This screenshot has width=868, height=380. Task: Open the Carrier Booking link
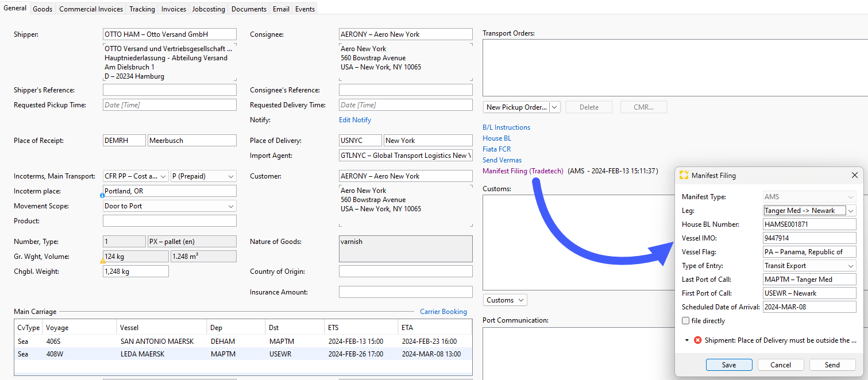(443, 312)
